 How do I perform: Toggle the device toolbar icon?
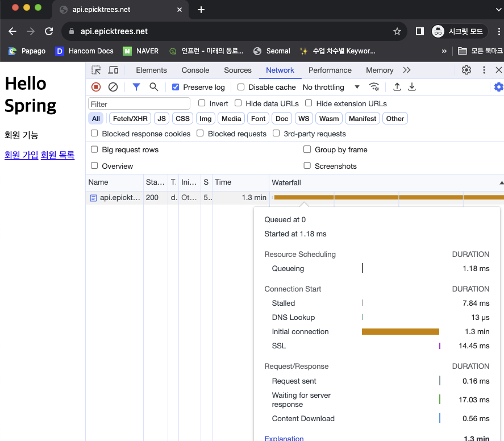[x=114, y=70]
